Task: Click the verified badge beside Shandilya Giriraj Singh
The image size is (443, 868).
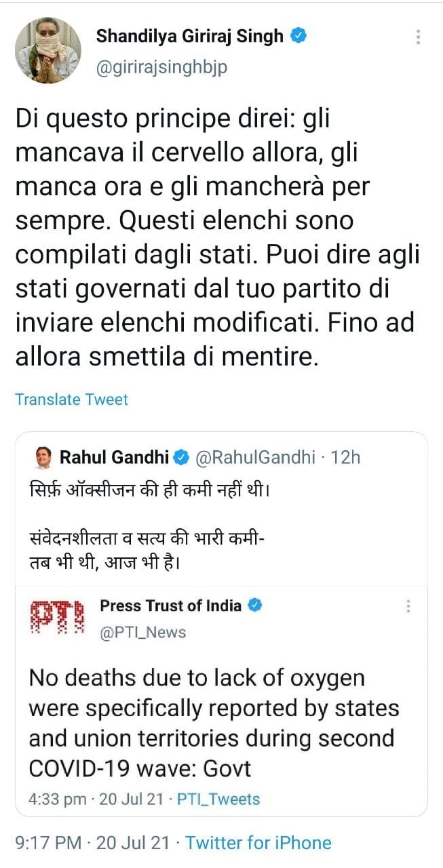Action: pyautogui.click(x=298, y=36)
